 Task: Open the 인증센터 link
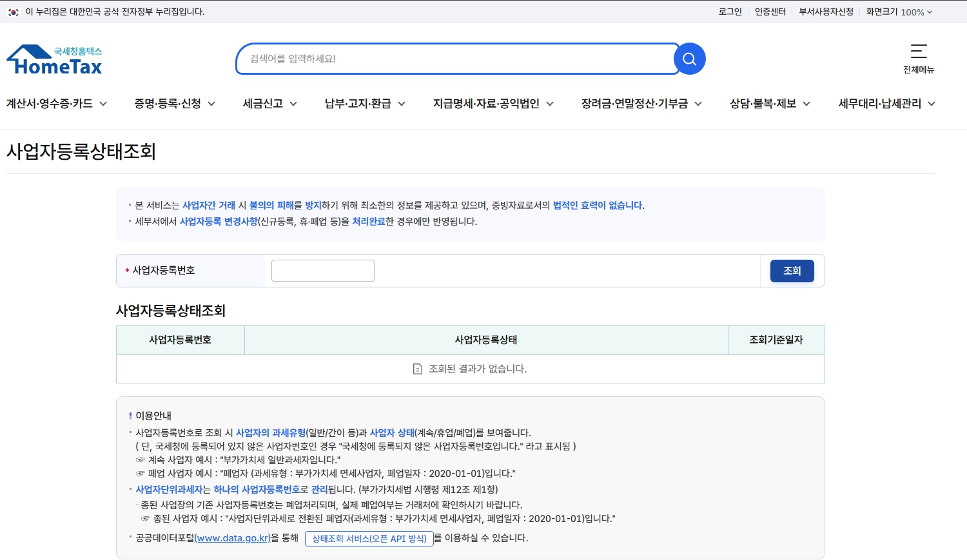pos(770,12)
